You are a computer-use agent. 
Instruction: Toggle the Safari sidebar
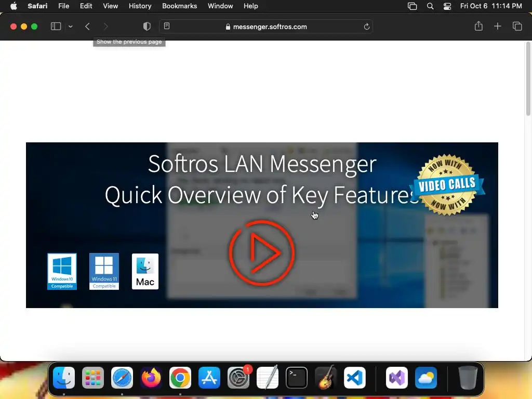[x=56, y=26]
